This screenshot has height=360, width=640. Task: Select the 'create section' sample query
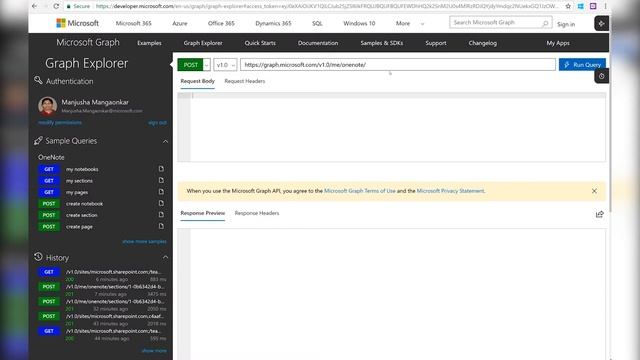82,215
